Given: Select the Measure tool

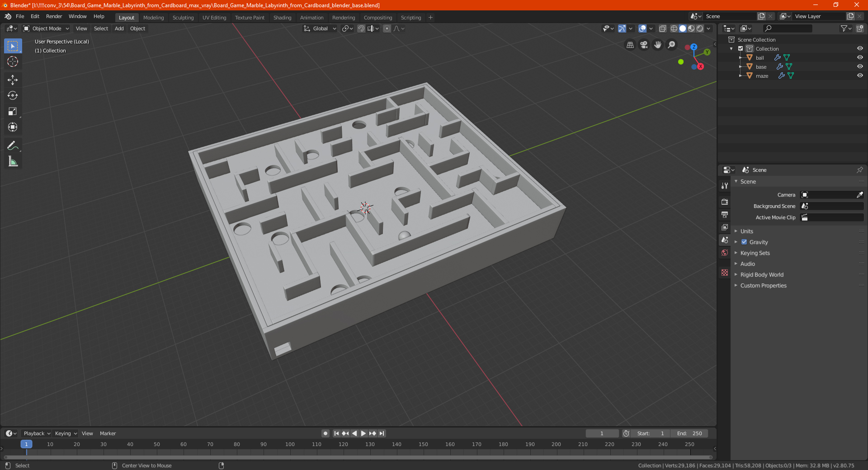Looking at the screenshot, I should click(13, 161).
